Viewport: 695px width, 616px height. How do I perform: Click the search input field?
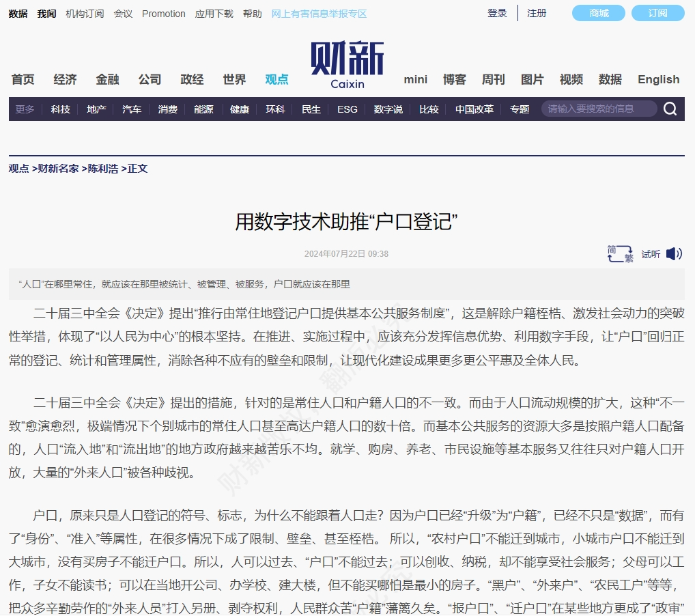click(599, 108)
